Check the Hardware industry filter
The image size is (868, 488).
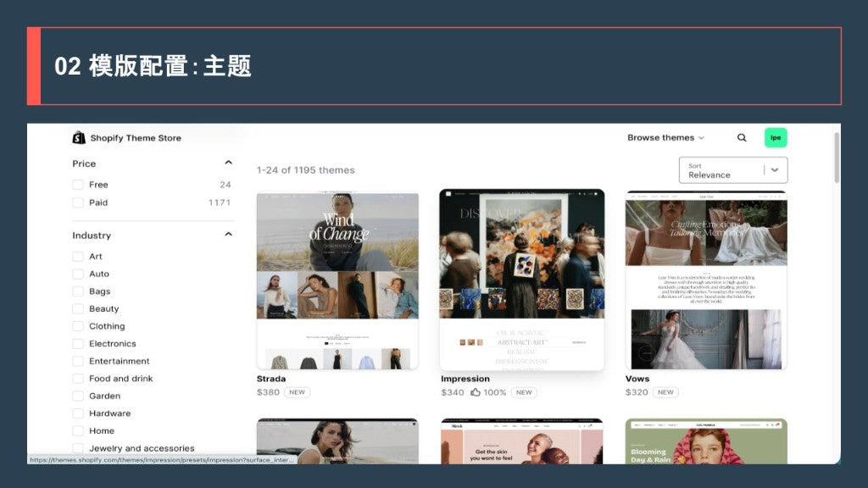[78, 413]
